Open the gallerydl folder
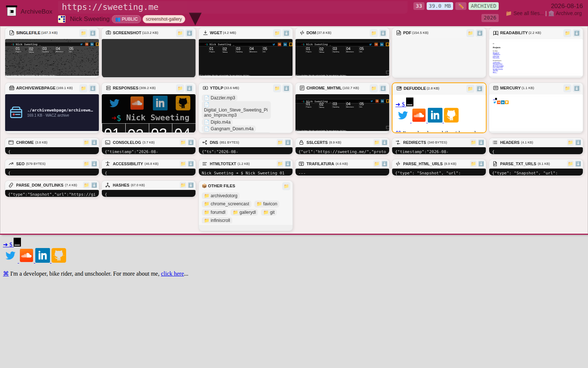 pos(244,212)
